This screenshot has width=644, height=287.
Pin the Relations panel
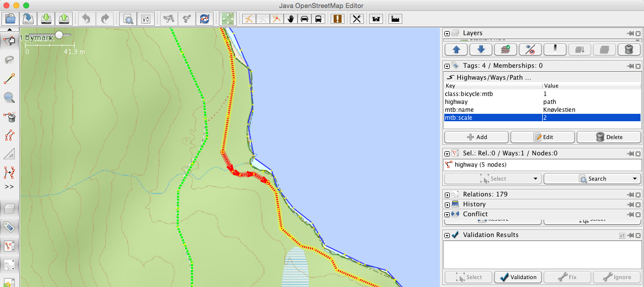pyautogui.click(x=630, y=194)
